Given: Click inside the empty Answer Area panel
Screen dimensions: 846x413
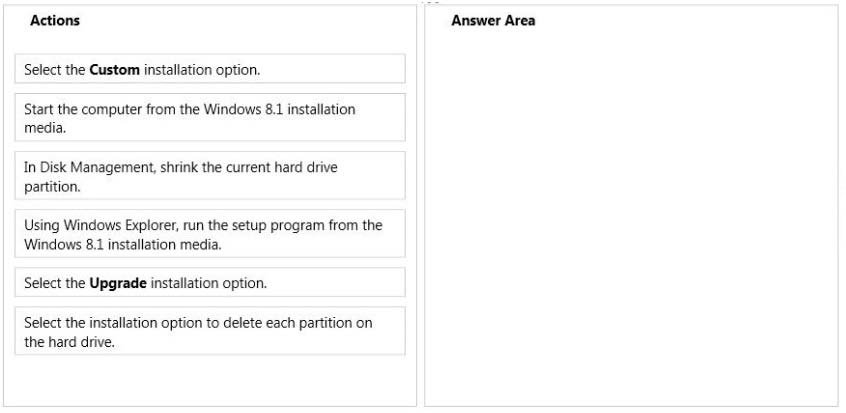Looking at the screenshot, I should 631,216.
